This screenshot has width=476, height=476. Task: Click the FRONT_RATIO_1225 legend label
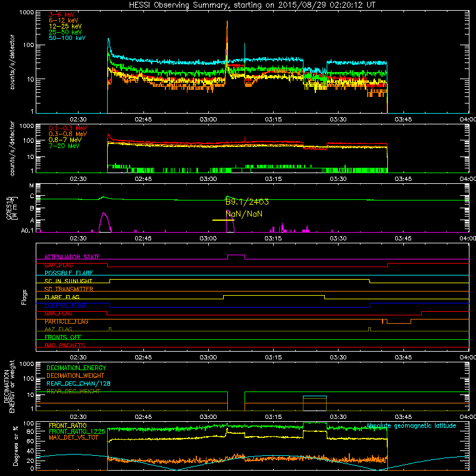pyautogui.click(x=77, y=431)
